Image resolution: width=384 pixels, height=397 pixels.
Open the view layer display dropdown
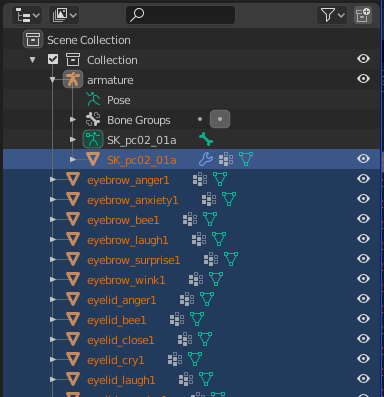pos(64,15)
